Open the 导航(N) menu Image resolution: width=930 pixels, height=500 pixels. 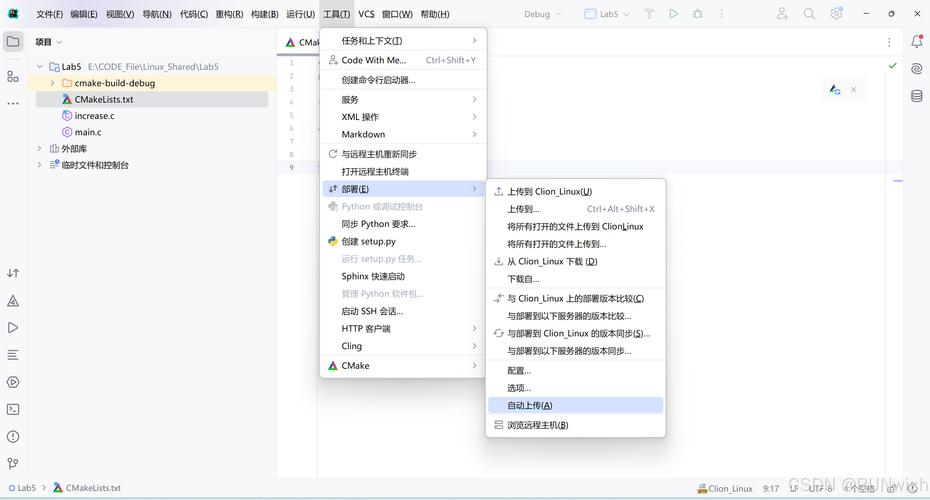[157, 14]
